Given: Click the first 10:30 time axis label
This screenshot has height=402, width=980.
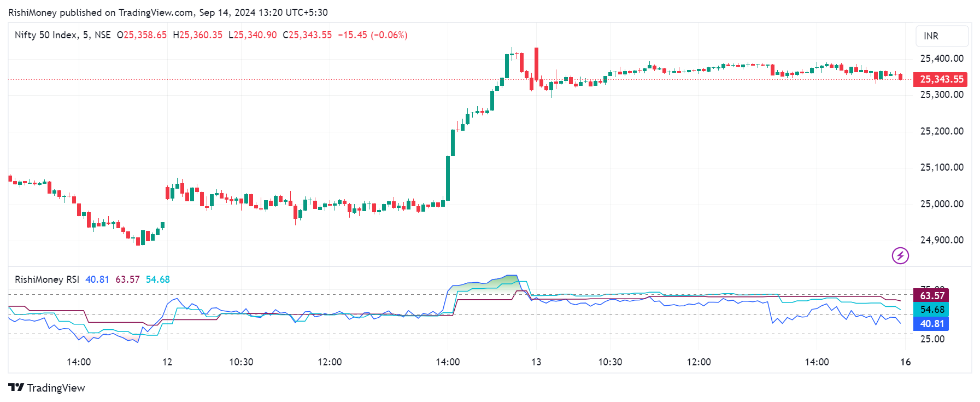Looking at the screenshot, I should [x=241, y=362].
